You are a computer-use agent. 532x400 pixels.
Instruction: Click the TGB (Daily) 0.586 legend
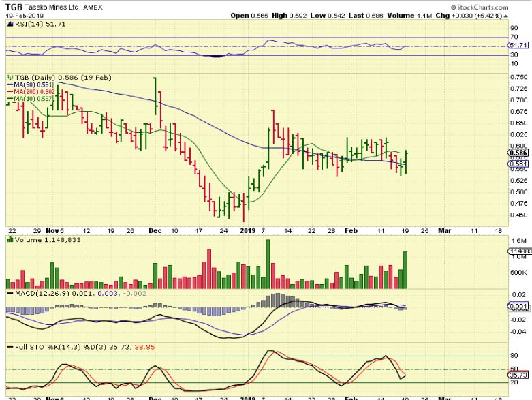click(x=59, y=78)
